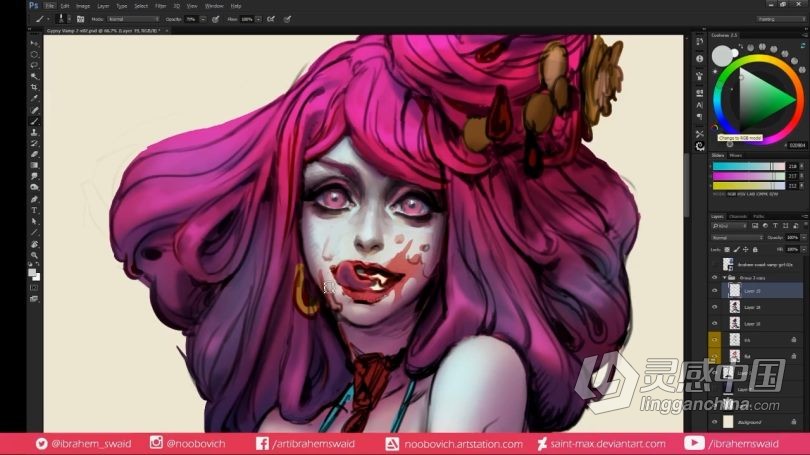Image resolution: width=810 pixels, height=455 pixels.
Task: Show the hidden top smart object layer
Action: pos(714,264)
